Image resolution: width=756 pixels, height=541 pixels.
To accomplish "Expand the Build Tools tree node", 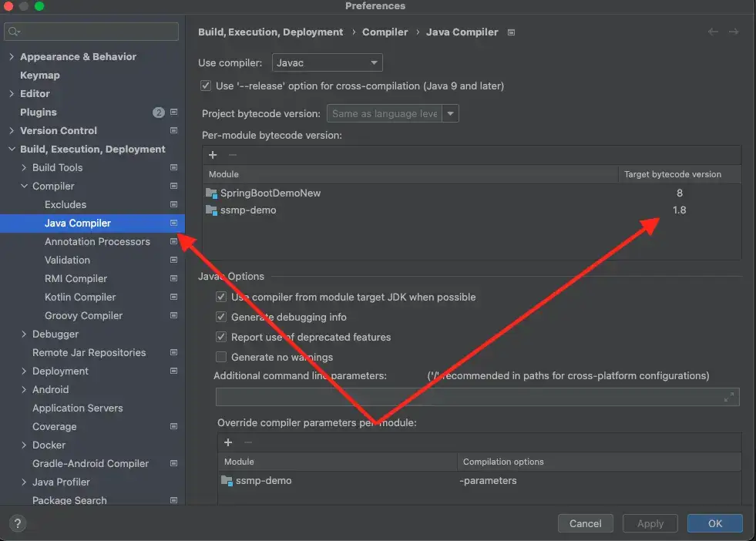I will pos(24,168).
